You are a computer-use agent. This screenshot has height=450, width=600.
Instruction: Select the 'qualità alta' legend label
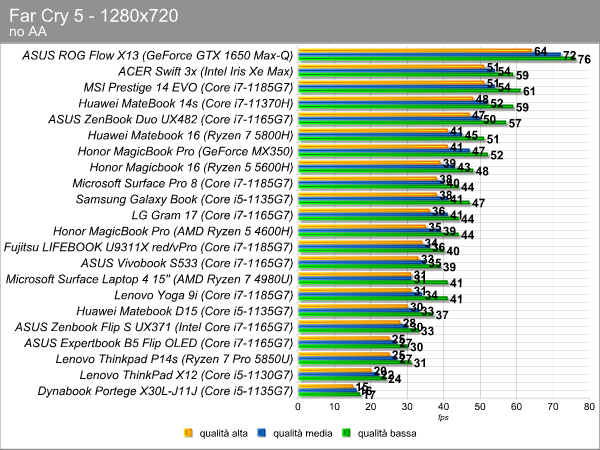click(x=223, y=433)
